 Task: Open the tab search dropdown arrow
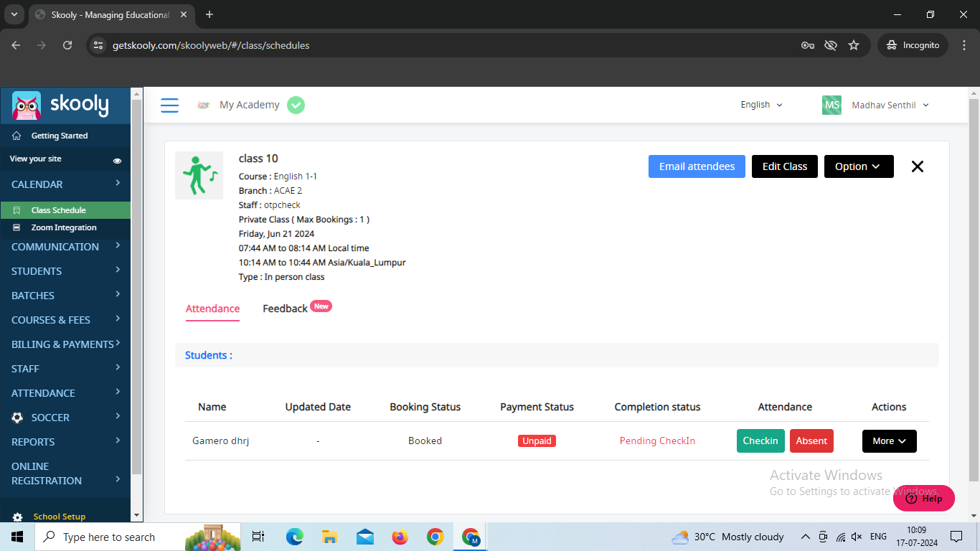(x=14, y=14)
